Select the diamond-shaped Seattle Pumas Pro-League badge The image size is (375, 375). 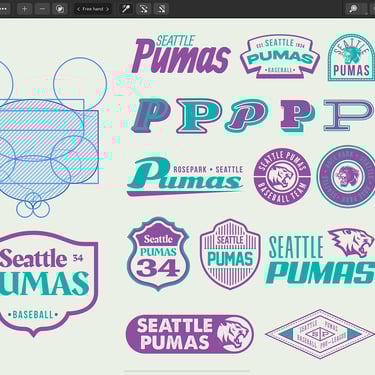point(320,334)
